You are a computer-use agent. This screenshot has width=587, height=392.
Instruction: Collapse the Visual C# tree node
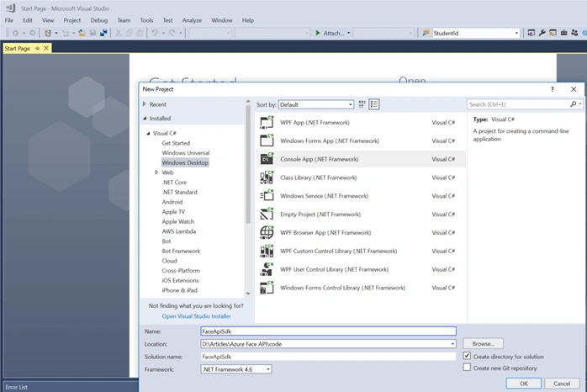point(148,133)
